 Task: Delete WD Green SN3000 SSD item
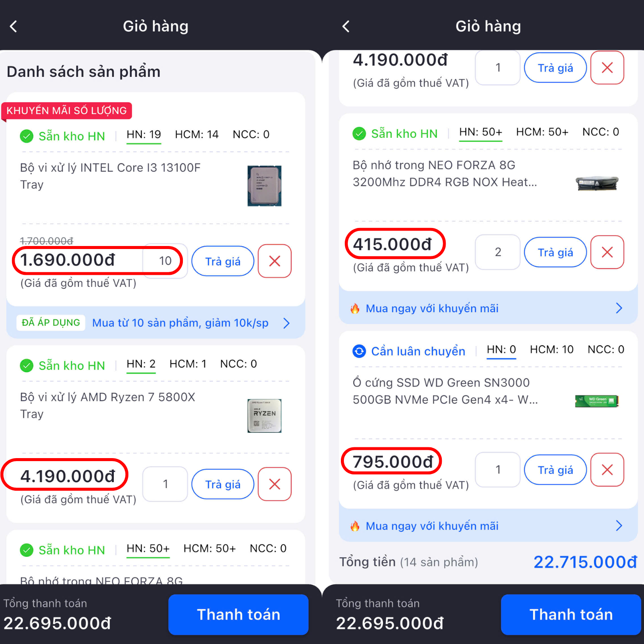607,470
